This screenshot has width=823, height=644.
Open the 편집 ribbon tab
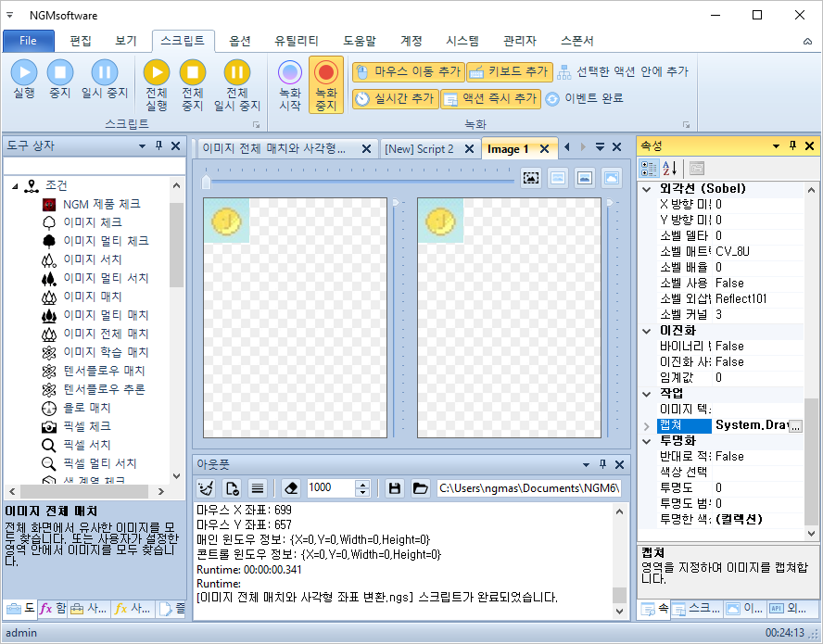(81, 41)
